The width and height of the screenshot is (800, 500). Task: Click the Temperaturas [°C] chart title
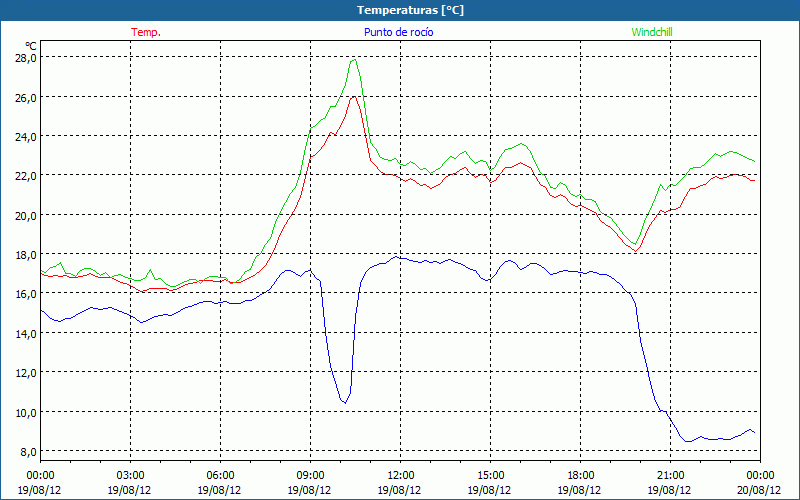411,10
